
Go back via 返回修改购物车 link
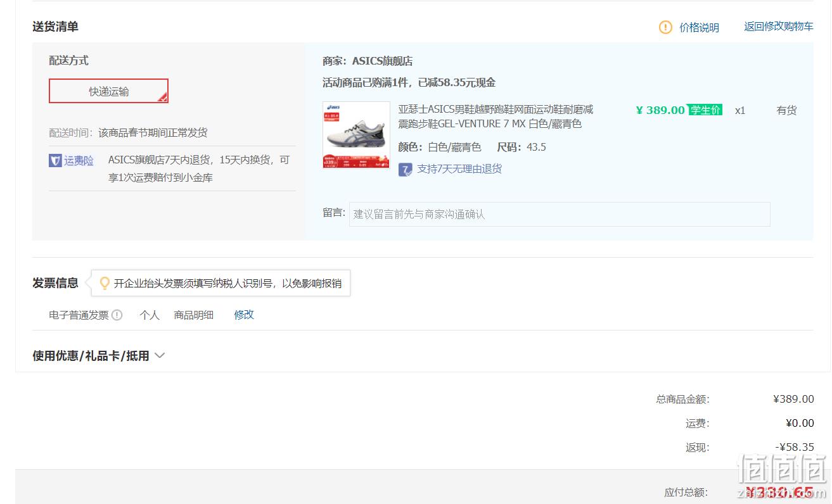click(778, 27)
